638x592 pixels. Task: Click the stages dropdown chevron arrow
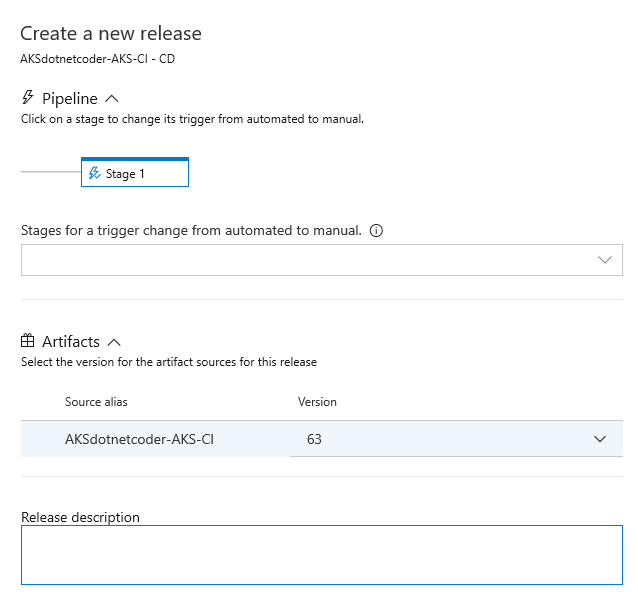click(605, 260)
